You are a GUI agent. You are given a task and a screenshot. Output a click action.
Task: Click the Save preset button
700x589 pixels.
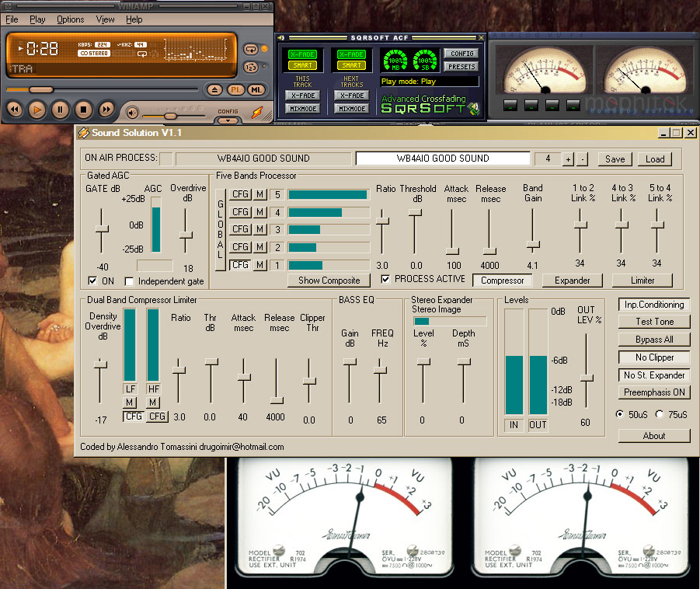coord(615,159)
